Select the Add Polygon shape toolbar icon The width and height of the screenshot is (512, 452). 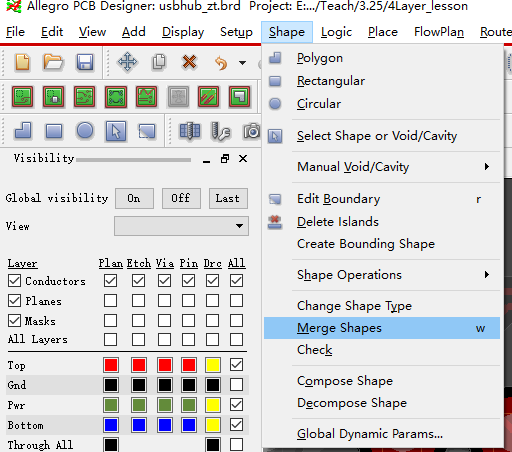[x=23, y=131]
